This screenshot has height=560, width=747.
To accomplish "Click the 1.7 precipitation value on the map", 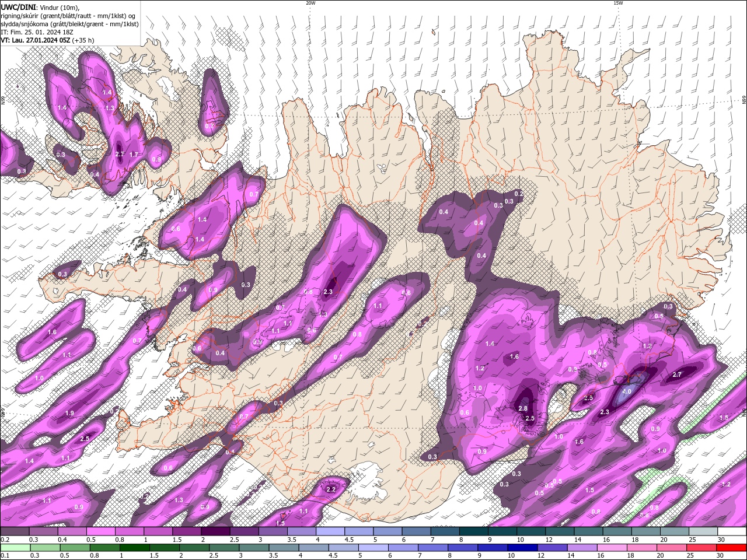I will tap(134, 154).
